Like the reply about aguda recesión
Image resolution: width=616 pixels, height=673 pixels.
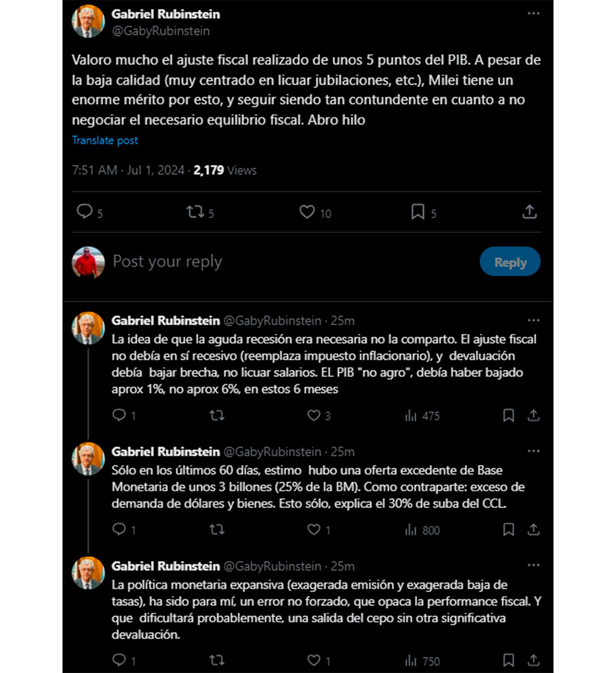tap(313, 416)
